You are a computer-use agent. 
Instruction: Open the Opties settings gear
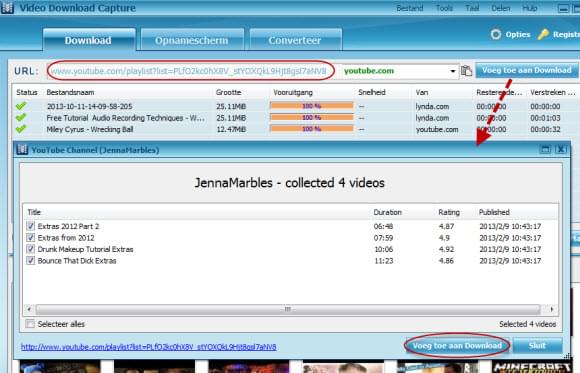tap(496, 34)
